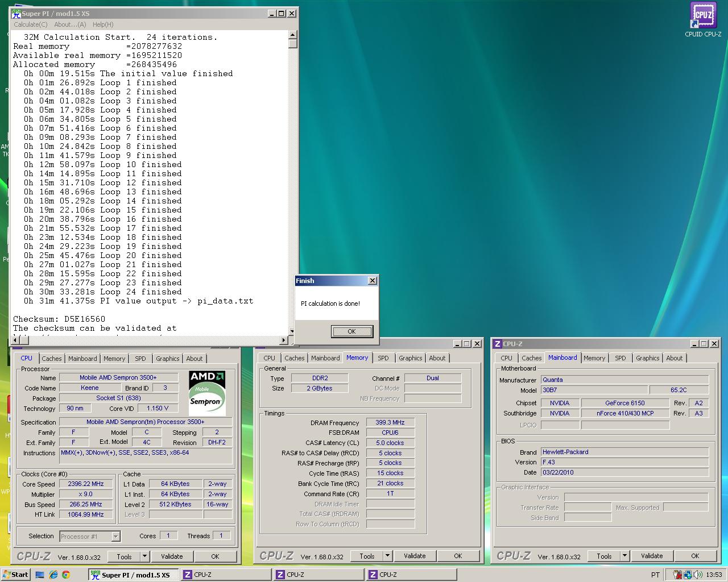Viewport: 728px width, 582px height.
Task: Open the Calculate(C) menu in Super PI
Action: pos(31,24)
